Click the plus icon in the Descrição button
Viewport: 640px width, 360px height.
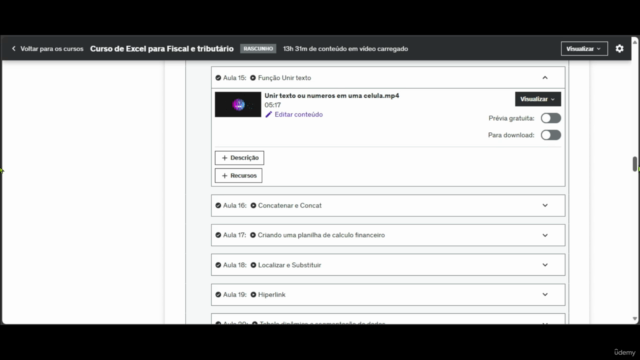[224, 158]
